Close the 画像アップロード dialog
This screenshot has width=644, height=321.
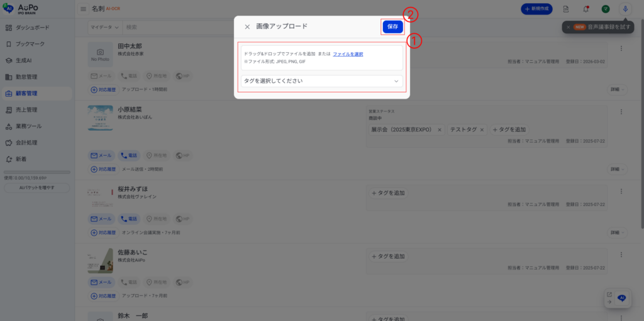pyautogui.click(x=247, y=27)
